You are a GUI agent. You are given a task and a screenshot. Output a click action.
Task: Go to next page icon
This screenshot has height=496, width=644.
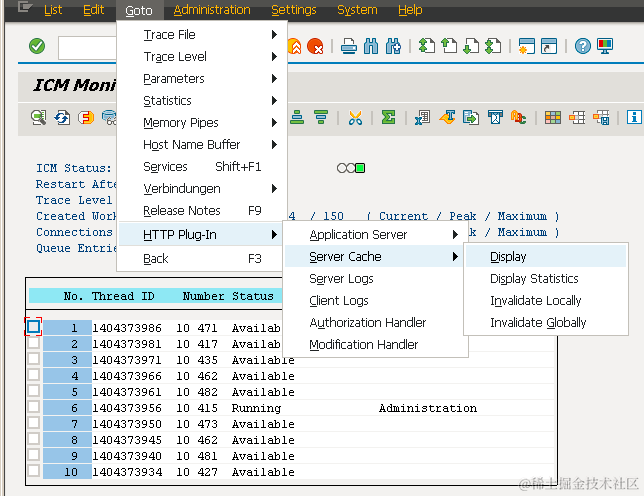point(471,46)
